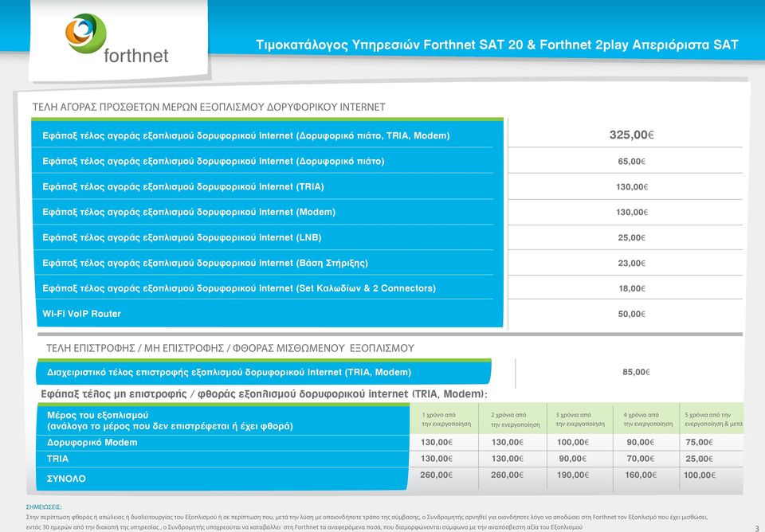The image size is (765, 532).
Task: Select the purchase fee row "(LNB)"
Action: [267, 237]
